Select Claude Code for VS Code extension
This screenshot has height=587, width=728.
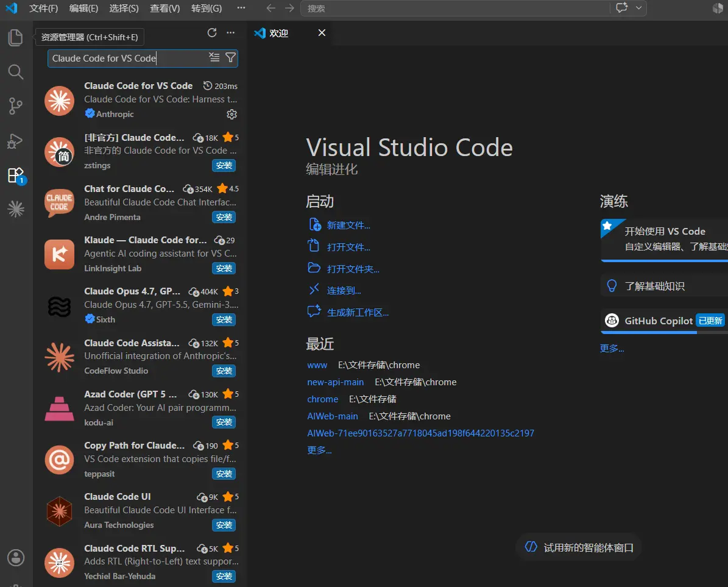pos(141,100)
